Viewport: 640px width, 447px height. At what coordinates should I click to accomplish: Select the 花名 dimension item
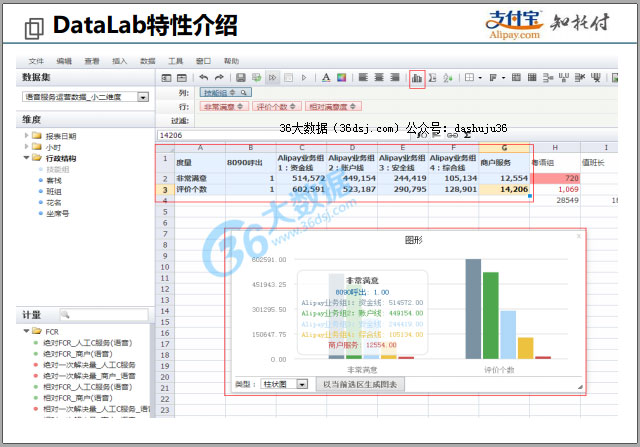click(x=53, y=202)
